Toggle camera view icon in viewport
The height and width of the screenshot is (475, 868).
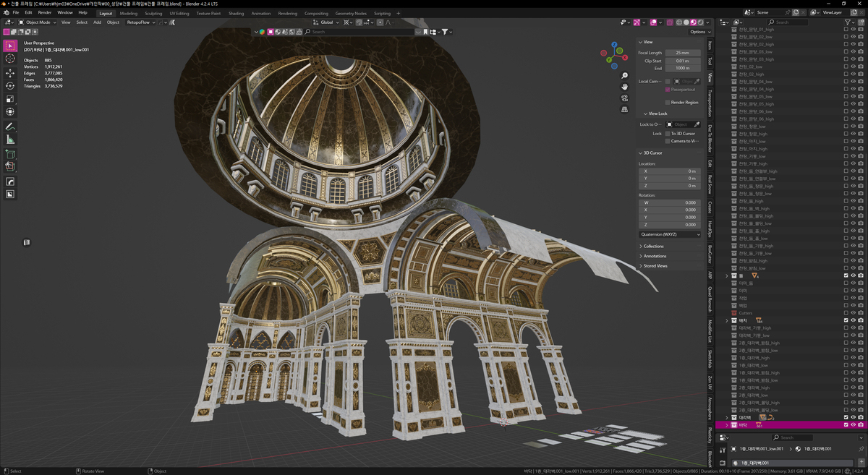(x=624, y=98)
